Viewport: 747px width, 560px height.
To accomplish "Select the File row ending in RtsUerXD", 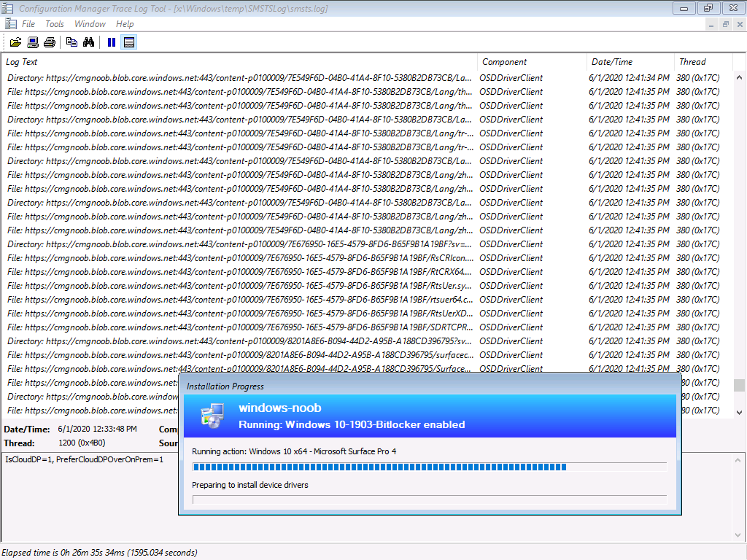I will (367, 314).
